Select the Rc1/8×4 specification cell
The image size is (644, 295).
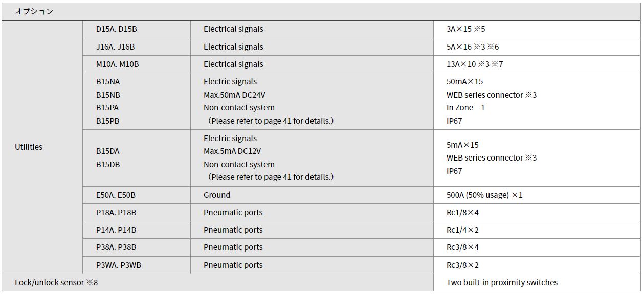pyautogui.click(x=537, y=213)
